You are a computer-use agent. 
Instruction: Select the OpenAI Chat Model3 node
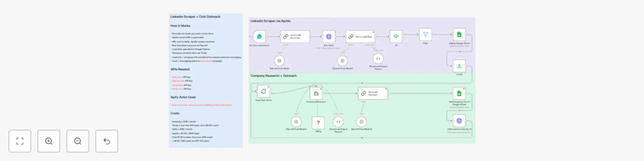(361, 122)
